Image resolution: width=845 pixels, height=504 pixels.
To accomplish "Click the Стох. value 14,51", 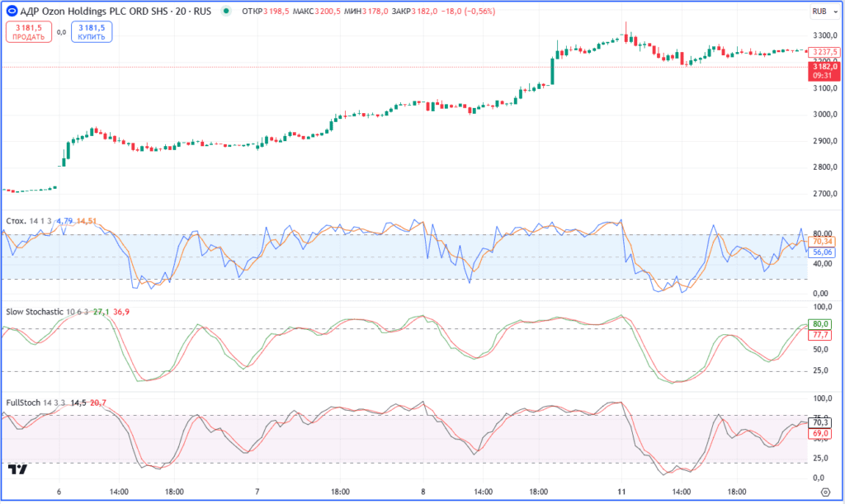I will pyautogui.click(x=86, y=221).
